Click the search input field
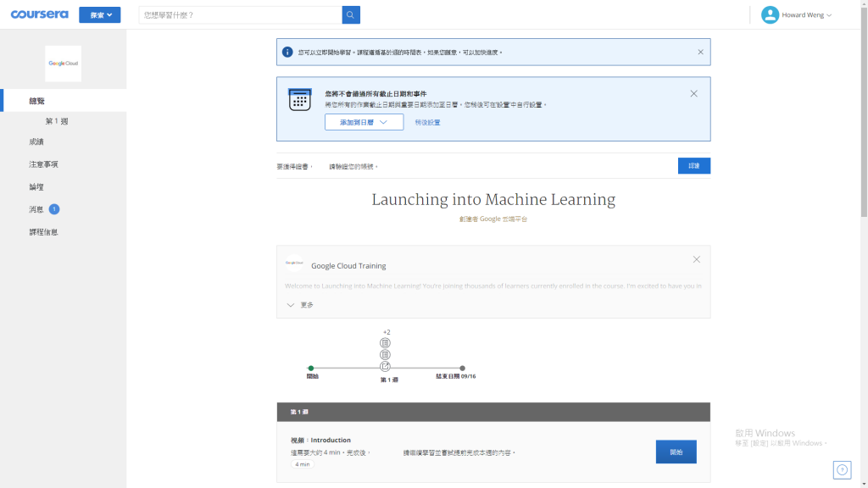This screenshot has width=868, height=488. click(x=240, y=15)
